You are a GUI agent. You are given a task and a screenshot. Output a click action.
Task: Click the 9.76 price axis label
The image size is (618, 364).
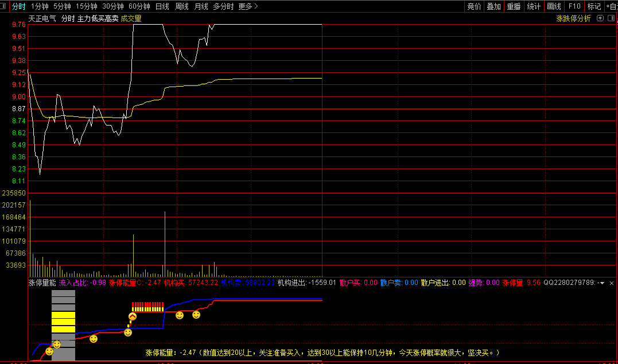point(20,25)
